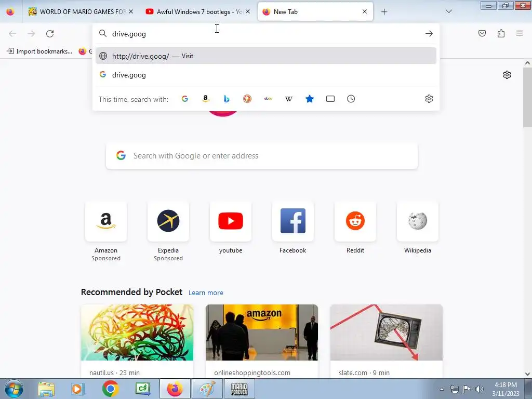The width and height of the screenshot is (532, 399).
Task: Open the network icon in system tray
Action: pyautogui.click(x=454, y=389)
